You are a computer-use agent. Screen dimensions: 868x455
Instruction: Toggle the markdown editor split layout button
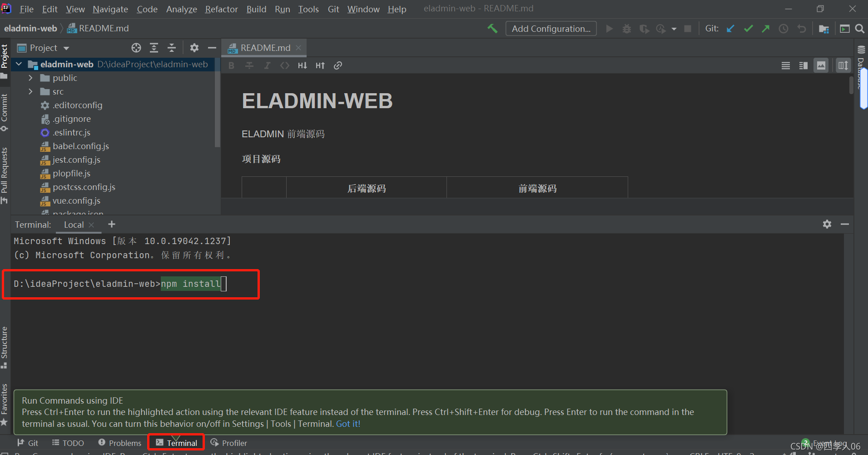843,65
